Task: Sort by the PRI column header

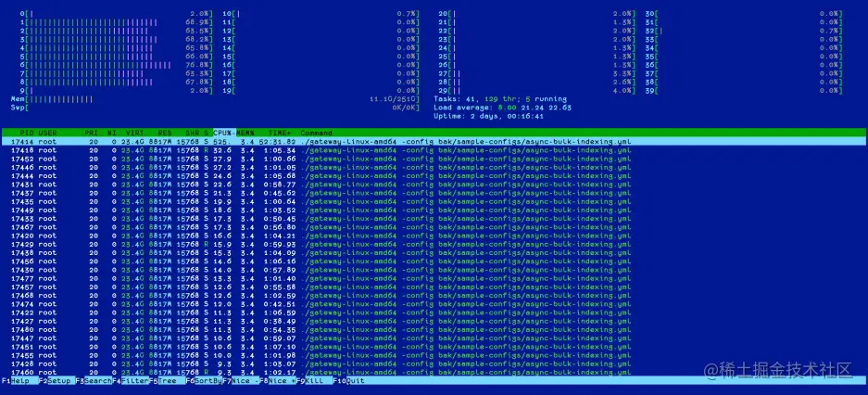Action: point(92,133)
